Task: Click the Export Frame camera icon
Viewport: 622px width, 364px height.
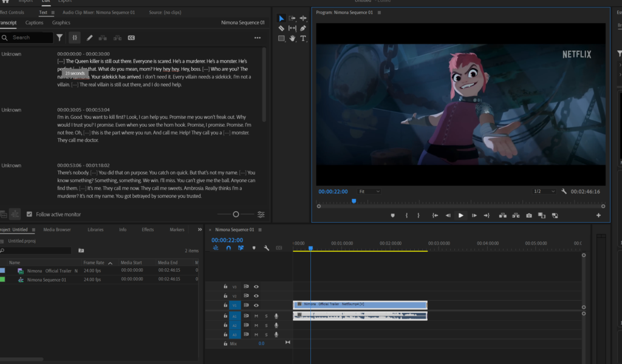Action: click(x=529, y=215)
